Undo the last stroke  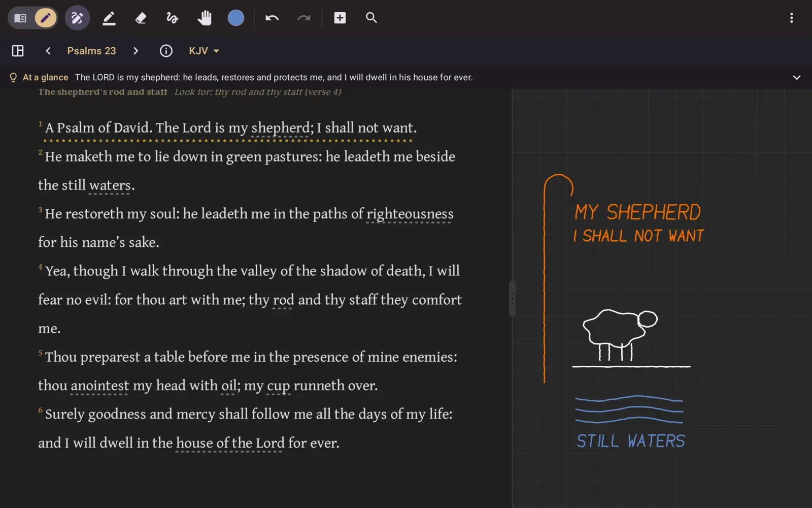click(272, 18)
